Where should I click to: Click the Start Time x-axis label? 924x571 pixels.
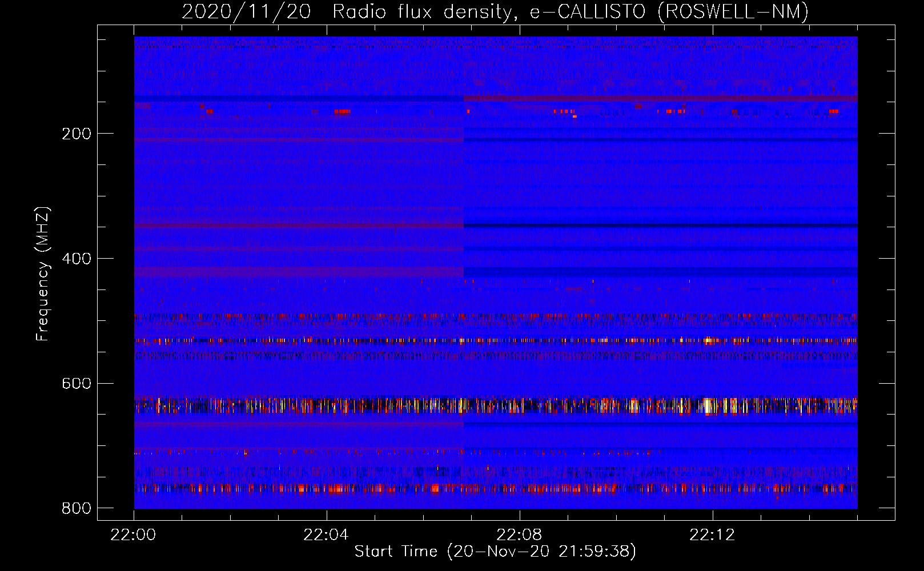coord(495,552)
